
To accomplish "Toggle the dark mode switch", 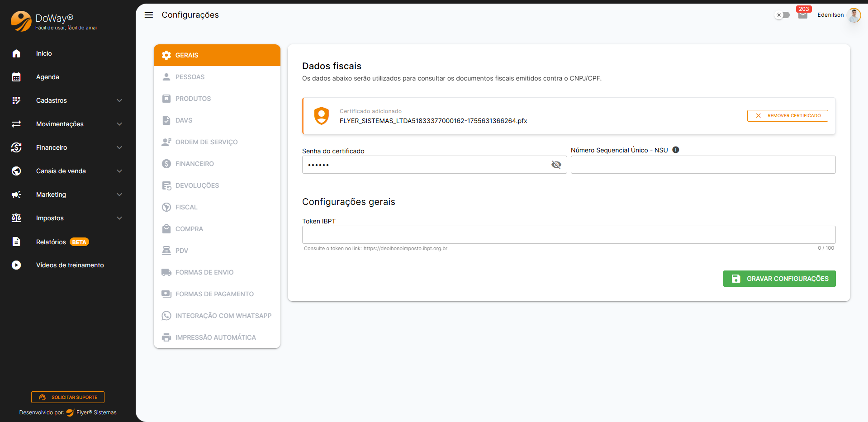I will click(x=782, y=15).
